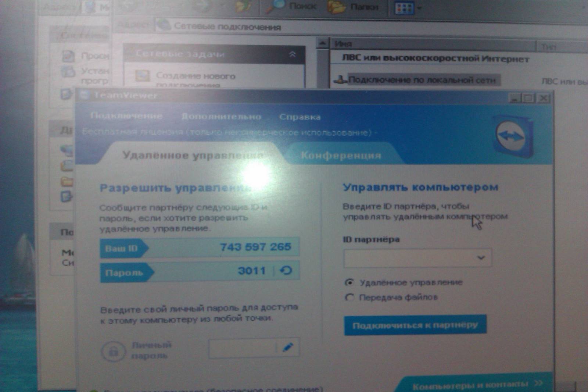Select the Удалённое управление radio button

pyautogui.click(x=349, y=282)
